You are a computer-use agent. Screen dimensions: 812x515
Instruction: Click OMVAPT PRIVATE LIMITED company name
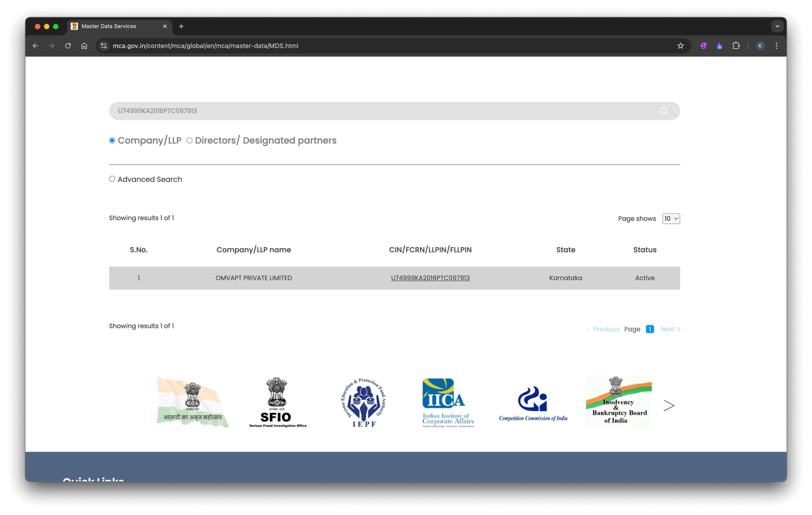(253, 278)
